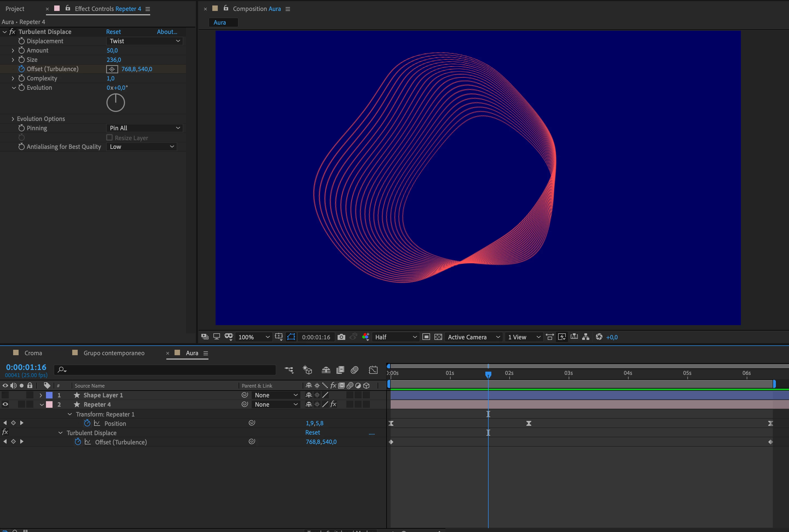
Task: Open the composition flowchart icon
Action: pos(585,337)
